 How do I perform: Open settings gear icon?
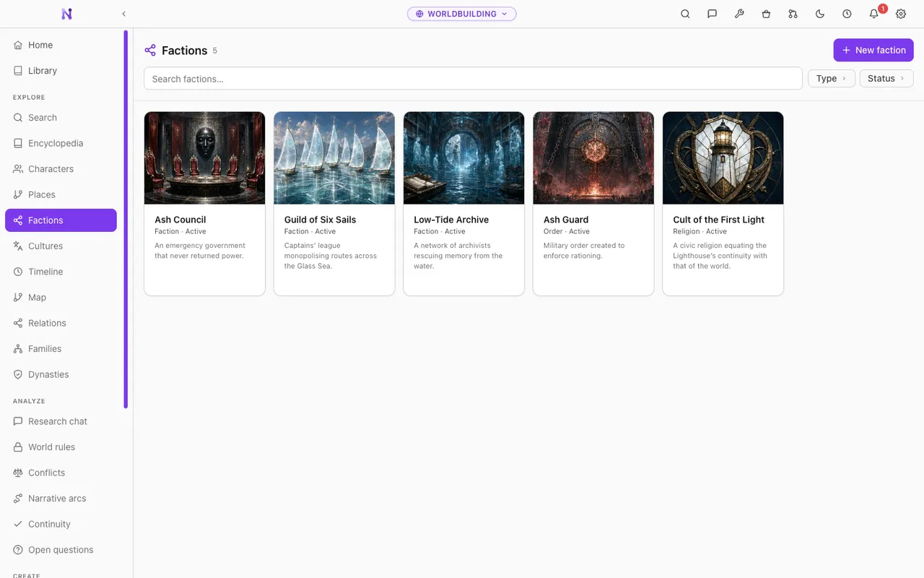point(901,14)
